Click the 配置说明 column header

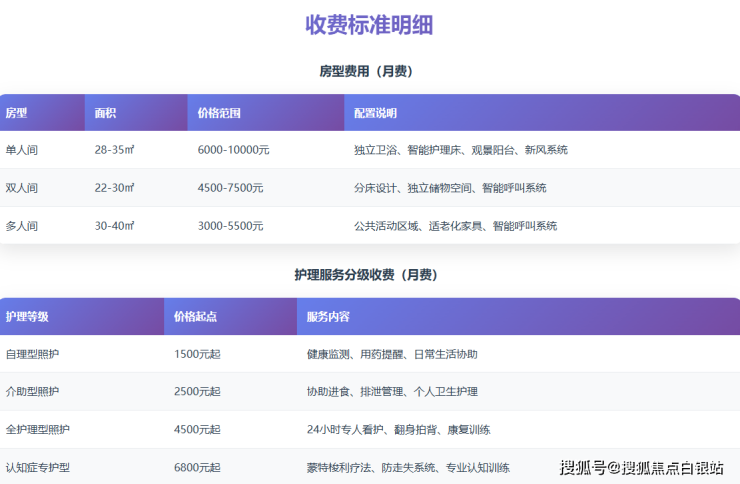375,113
